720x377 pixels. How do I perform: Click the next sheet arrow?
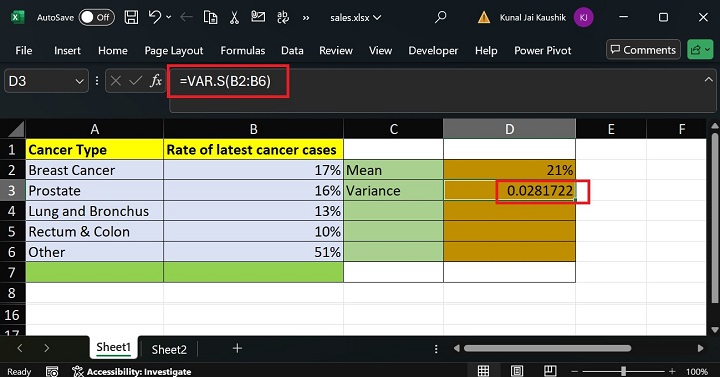pos(46,348)
